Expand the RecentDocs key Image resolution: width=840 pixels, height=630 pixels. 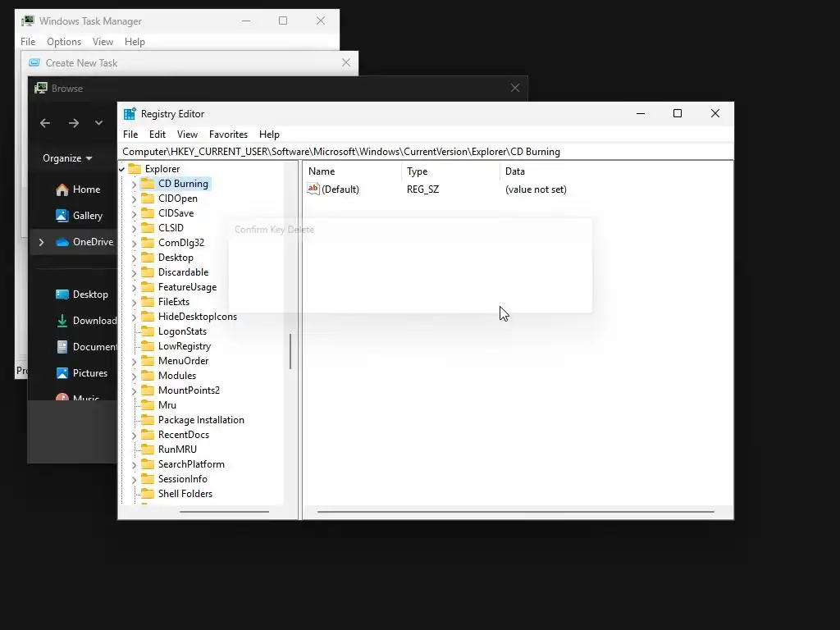tap(134, 436)
